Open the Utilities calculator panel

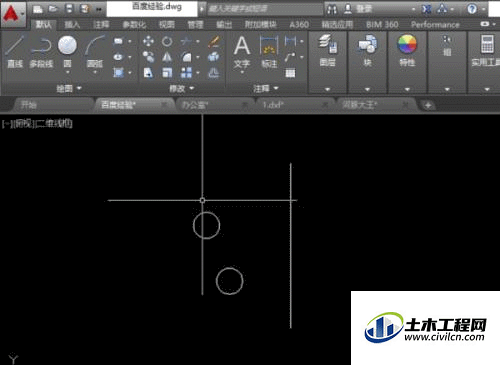[x=487, y=50]
